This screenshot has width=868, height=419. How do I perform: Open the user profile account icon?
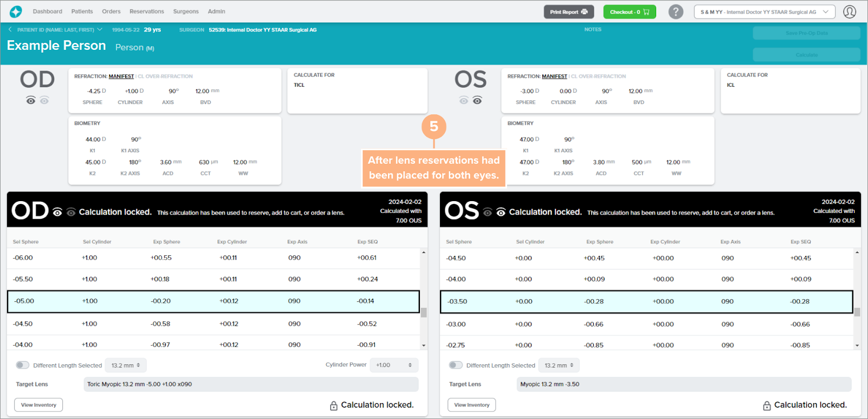pos(849,11)
